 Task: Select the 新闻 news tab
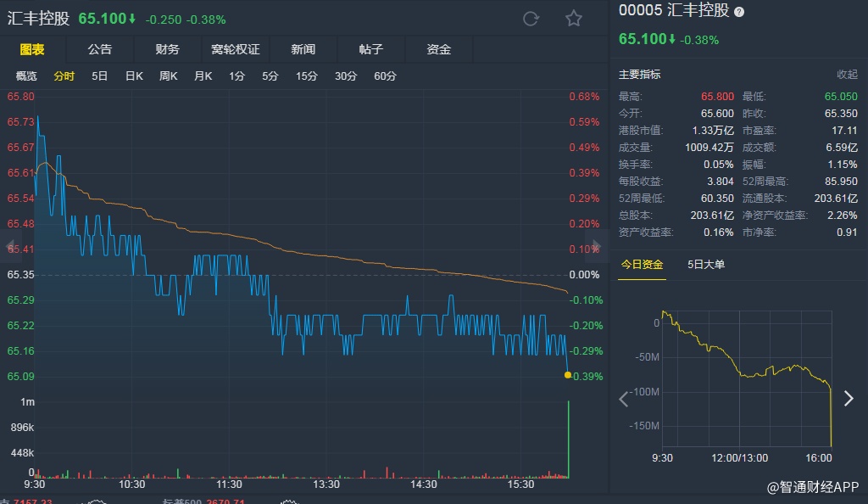(303, 49)
